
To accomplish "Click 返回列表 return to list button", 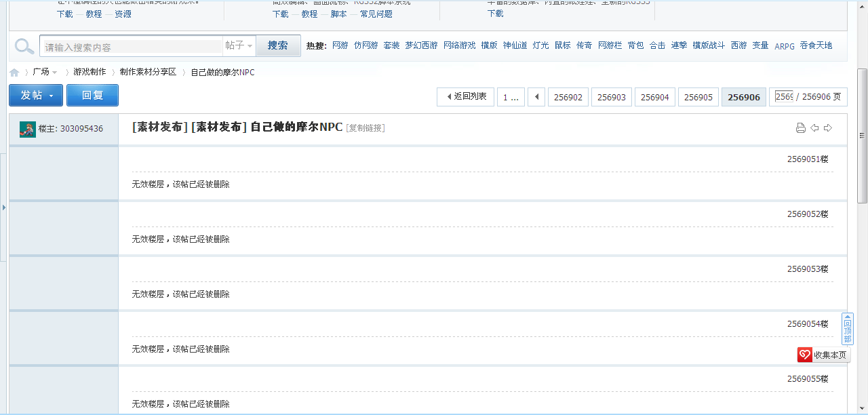I will coord(466,97).
